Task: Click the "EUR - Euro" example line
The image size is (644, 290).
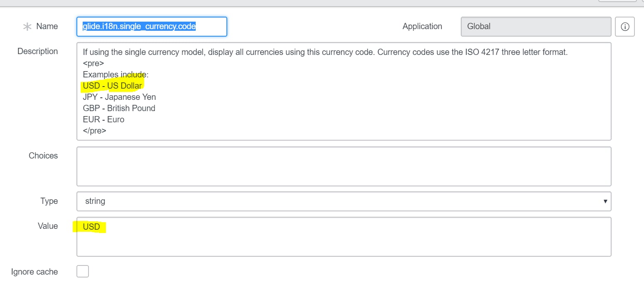Action: point(103,119)
